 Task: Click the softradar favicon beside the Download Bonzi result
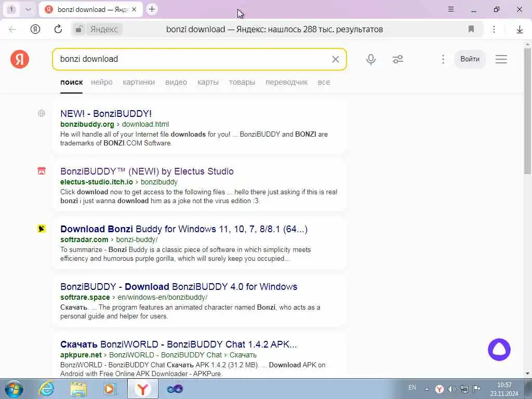pos(42,229)
